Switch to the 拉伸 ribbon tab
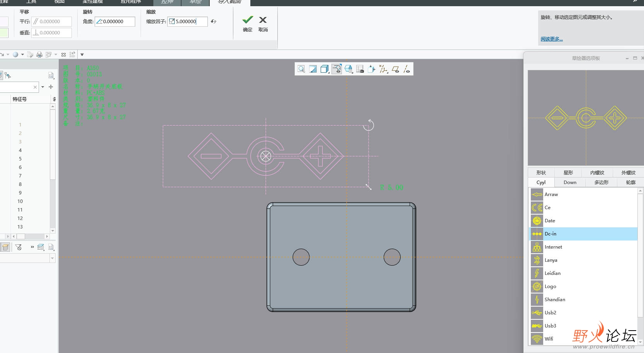Viewport: 644px width, 353px height. [167, 2]
